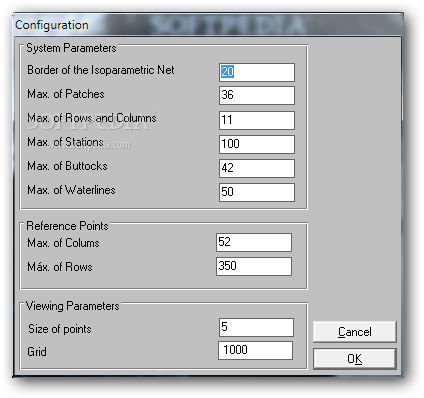
Task: Click the Border of the Isoparametric Net field
Action: [257, 72]
